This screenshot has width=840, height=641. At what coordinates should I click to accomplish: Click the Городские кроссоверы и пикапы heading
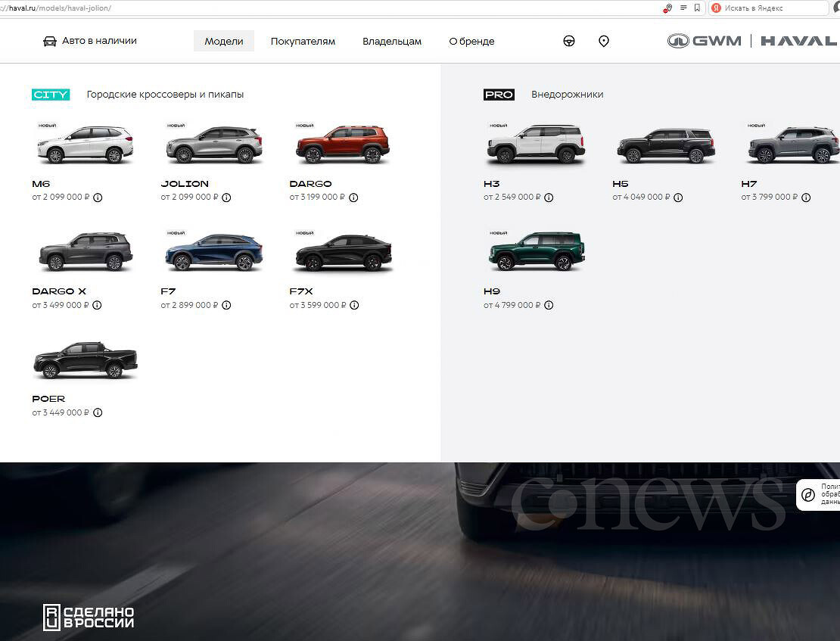[x=165, y=95]
